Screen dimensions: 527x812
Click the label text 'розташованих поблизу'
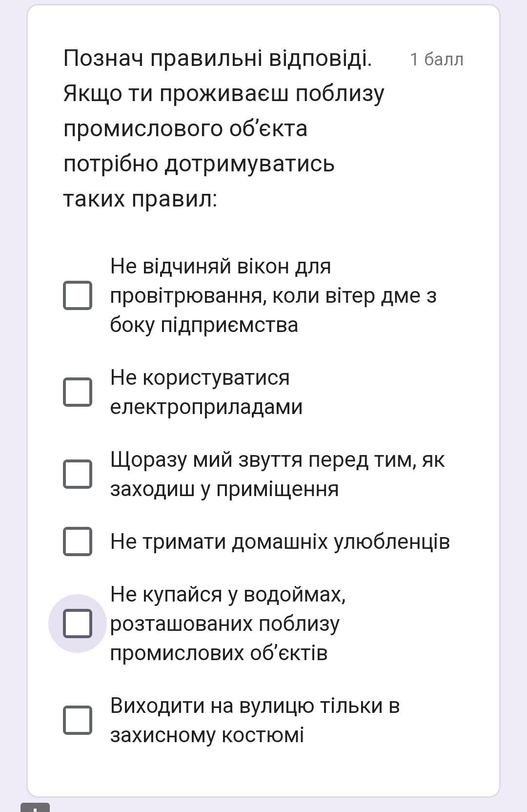225,624
